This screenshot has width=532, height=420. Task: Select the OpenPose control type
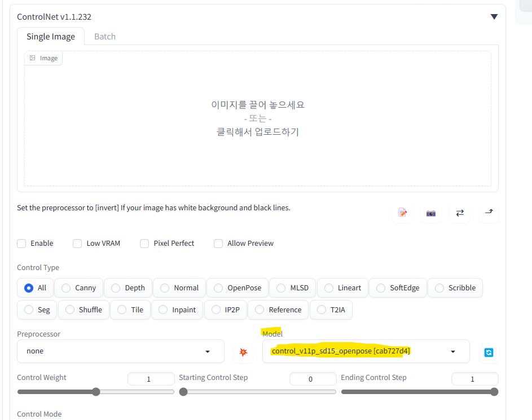(238, 288)
